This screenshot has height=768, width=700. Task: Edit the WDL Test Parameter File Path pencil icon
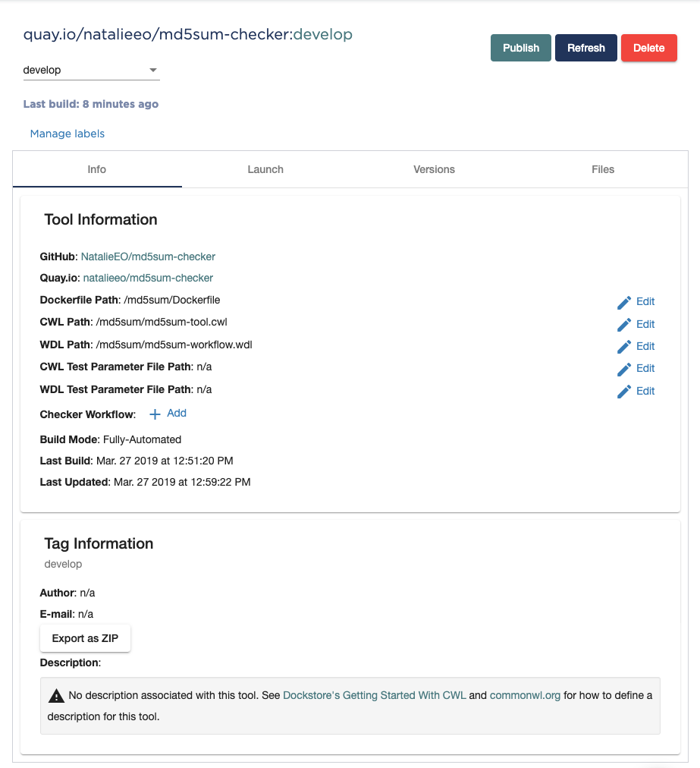(623, 391)
